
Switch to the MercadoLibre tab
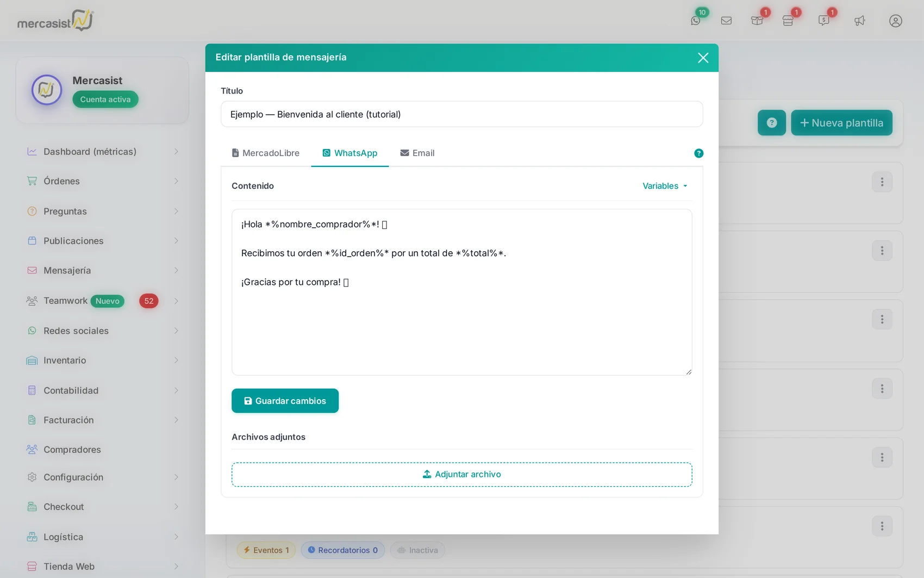(x=266, y=153)
